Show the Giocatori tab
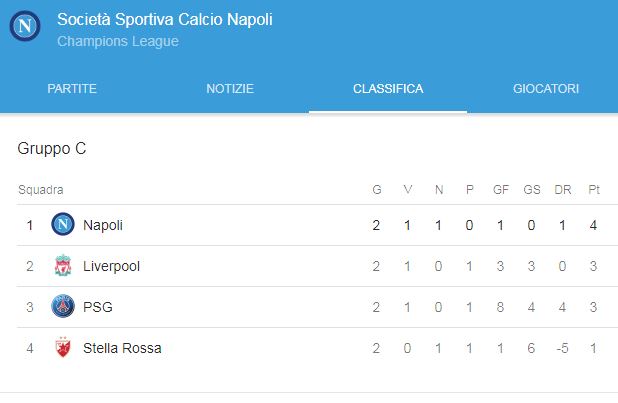 coord(546,89)
